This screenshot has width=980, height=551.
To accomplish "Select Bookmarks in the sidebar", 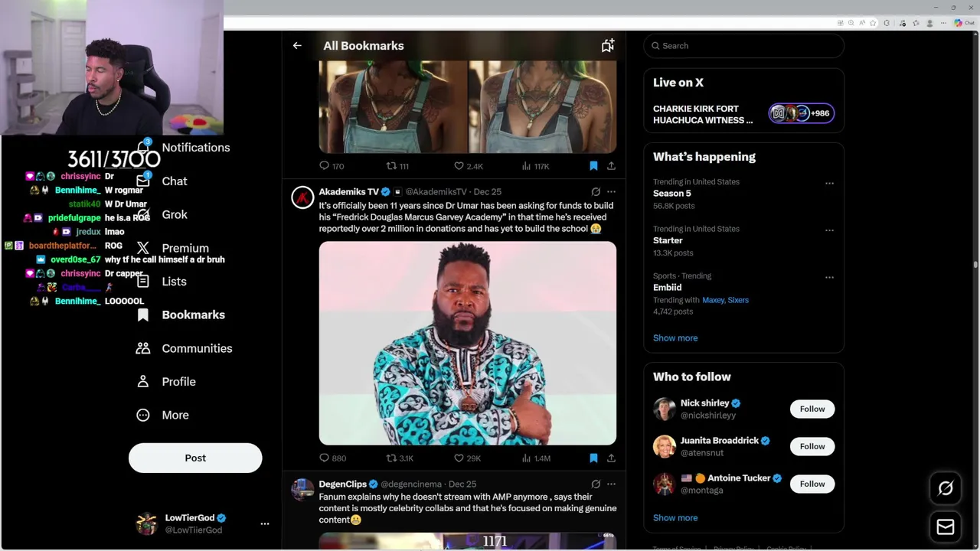I will click(x=181, y=315).
